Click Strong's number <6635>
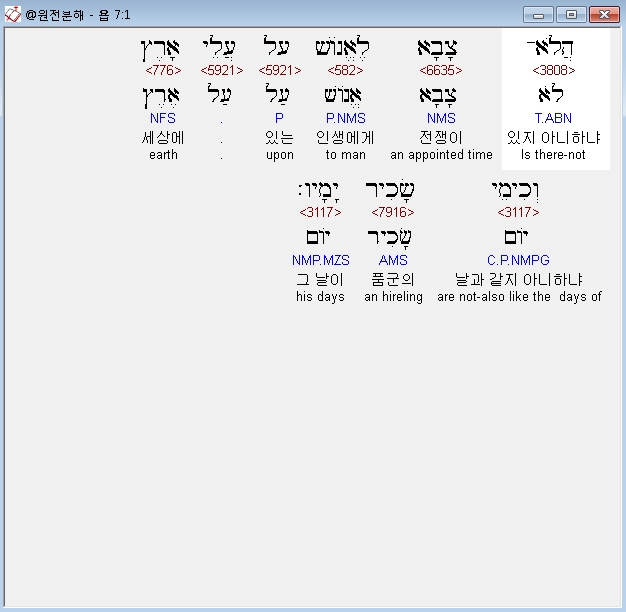The width and height of the screenshot is (626, 612). 441,70
